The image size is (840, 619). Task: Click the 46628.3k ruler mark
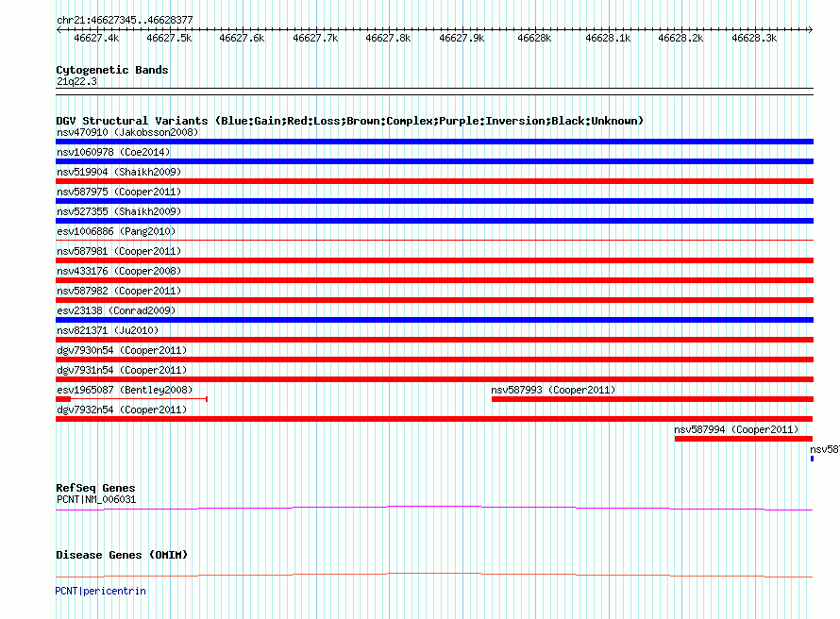coord(754,38)
